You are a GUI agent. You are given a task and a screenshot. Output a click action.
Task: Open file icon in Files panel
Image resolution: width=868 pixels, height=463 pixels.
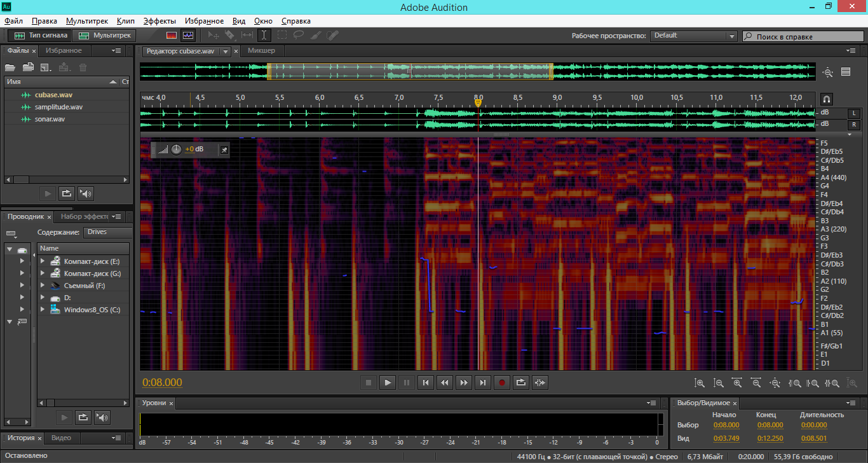(10, 67)
